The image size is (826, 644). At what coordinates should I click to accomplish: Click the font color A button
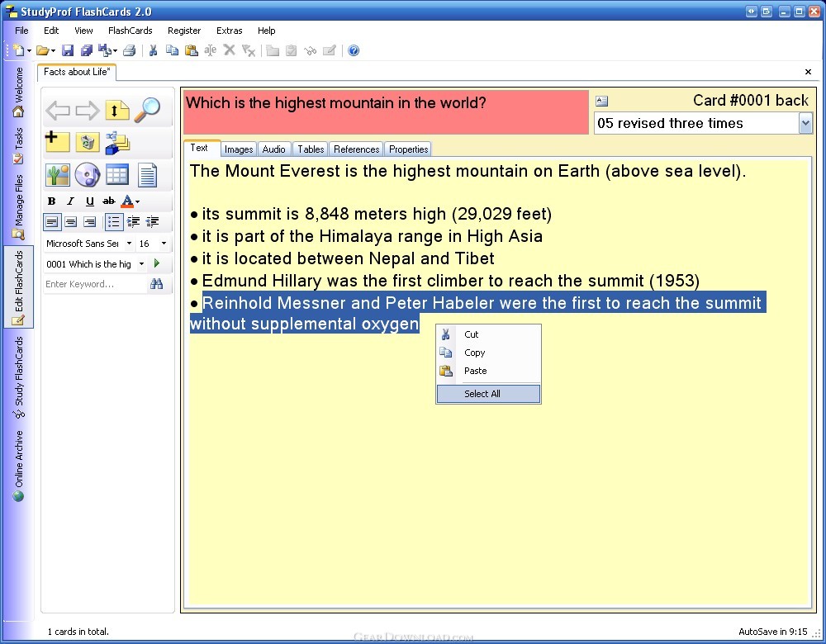[x=127, y=201]
